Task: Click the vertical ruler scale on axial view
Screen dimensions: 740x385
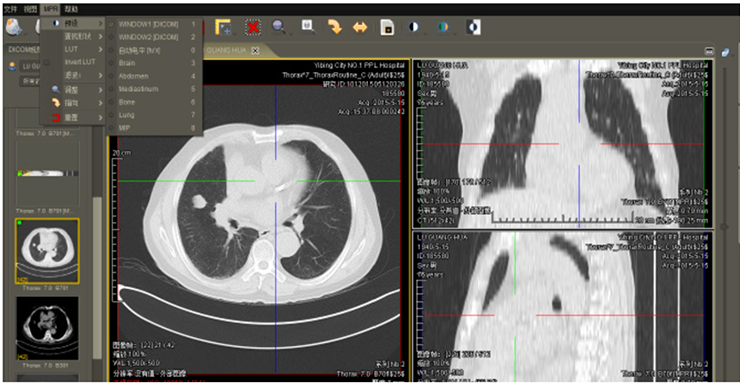Action: (x=115, y=229)
